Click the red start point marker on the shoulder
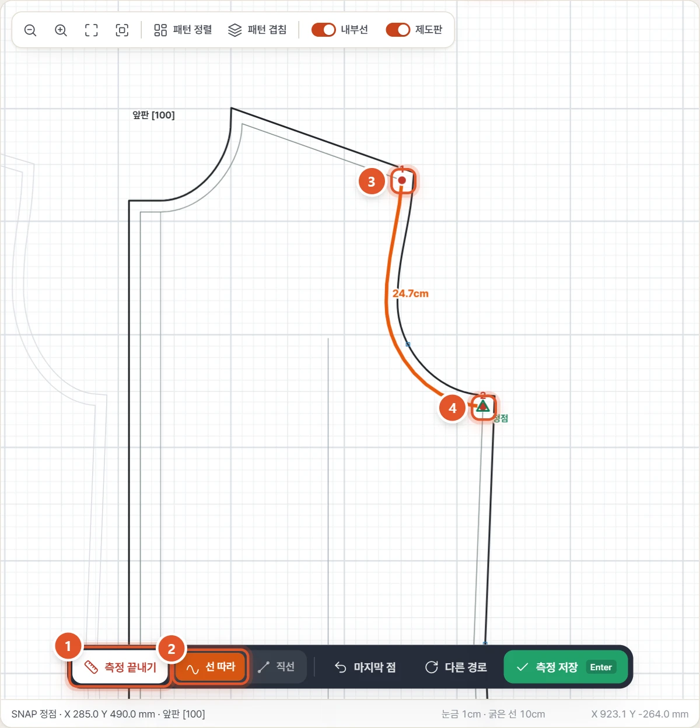The width and height of the screenshot is (700, 728). pos(402,180)
